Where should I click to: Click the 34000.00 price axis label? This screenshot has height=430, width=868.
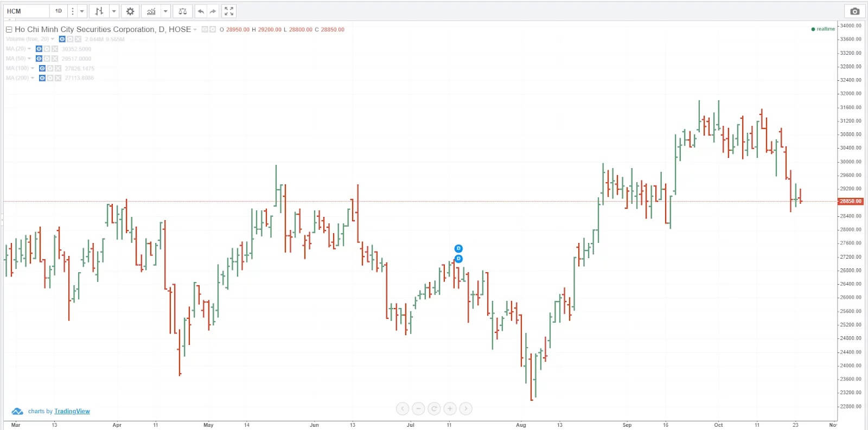pos(850,25)
